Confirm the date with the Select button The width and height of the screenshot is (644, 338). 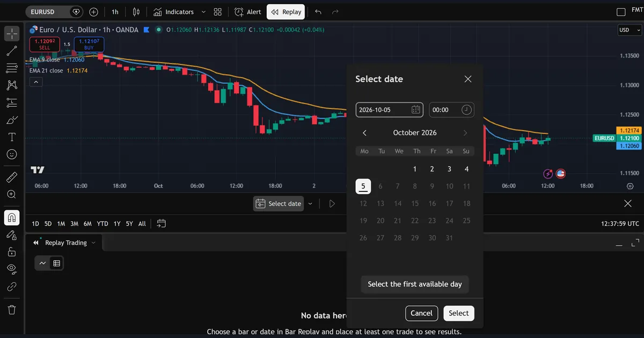click(x=459, y=313)
